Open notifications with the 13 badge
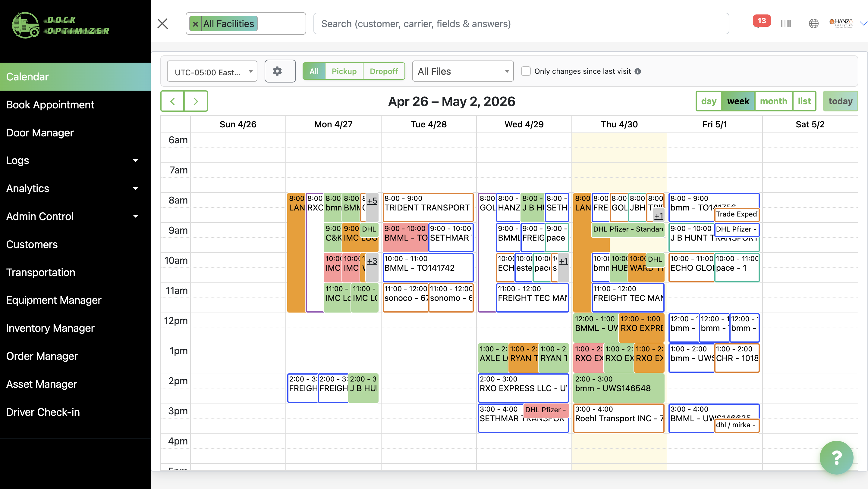This screenshot has height=489, width=868. tap(762, 21)
